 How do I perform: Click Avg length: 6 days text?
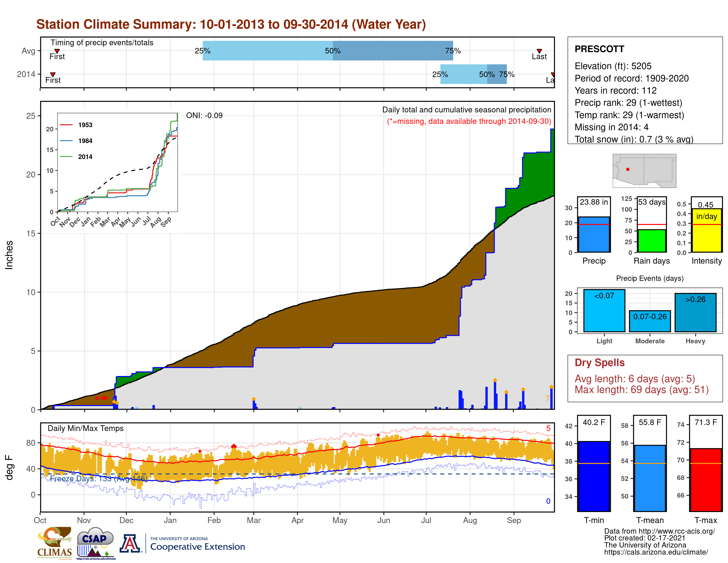click(635, 379)
